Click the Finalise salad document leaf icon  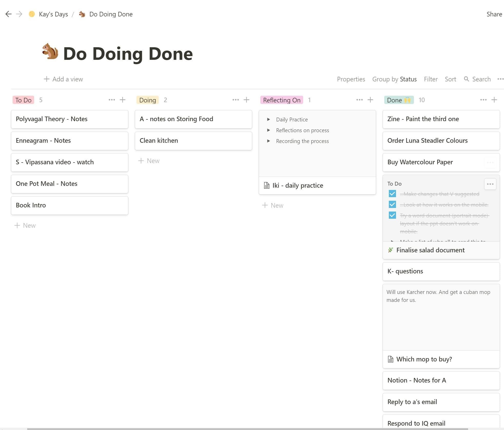(390, 250)
